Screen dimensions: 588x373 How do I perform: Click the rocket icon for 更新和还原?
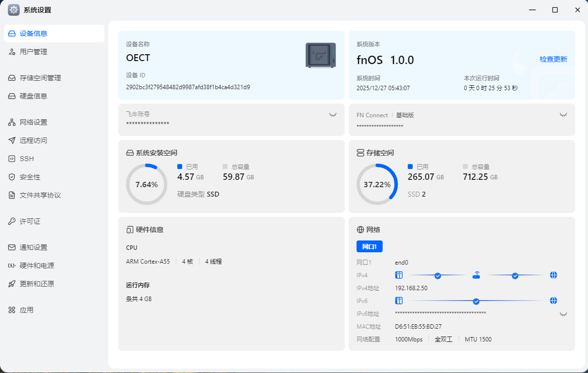point(12,284)
